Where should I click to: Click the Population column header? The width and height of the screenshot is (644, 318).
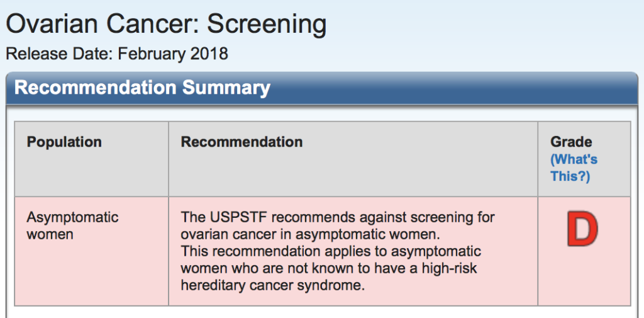tap(64, 142)
